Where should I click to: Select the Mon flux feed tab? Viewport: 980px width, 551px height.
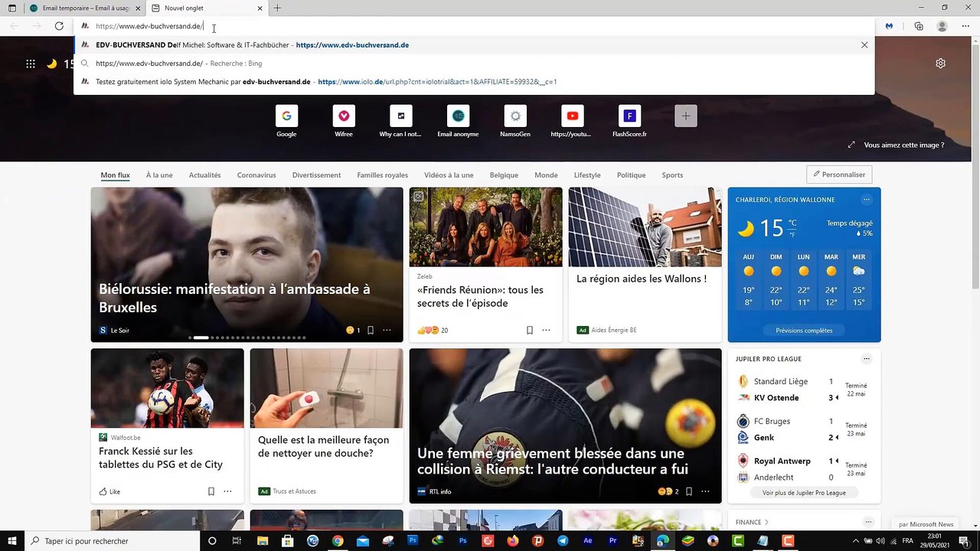(115, 175)
